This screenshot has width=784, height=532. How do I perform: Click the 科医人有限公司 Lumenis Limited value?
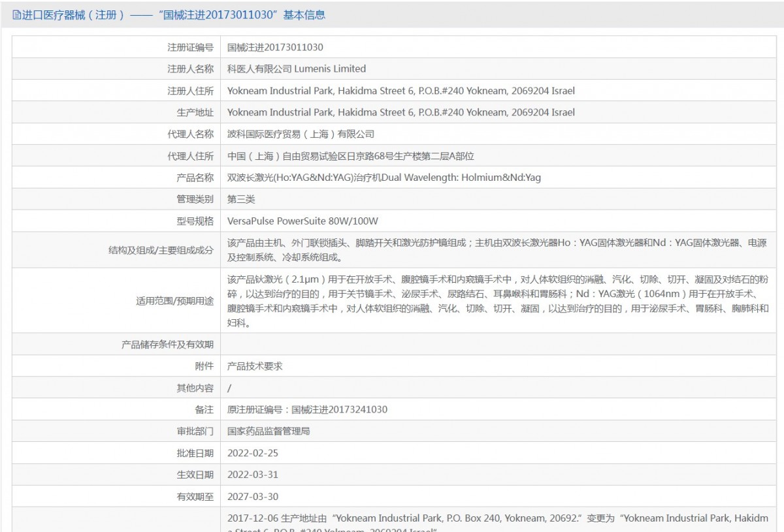pyautogui.click(x=297, y=69)
